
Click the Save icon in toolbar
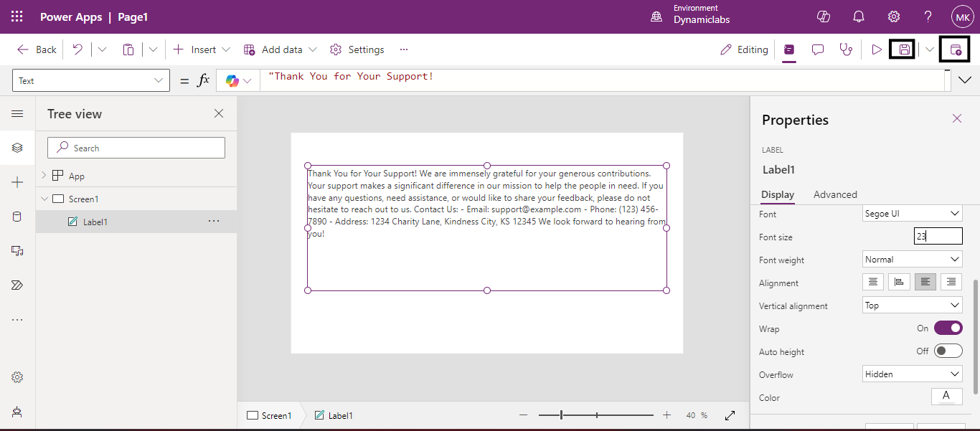click(904, 49)
